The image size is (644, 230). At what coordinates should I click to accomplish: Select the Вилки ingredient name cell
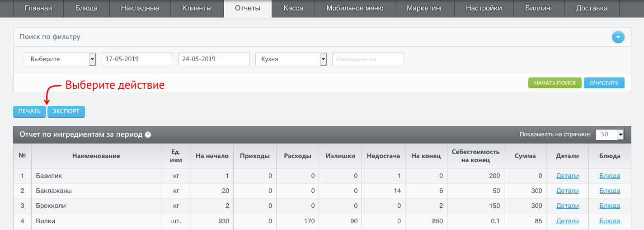96,221
